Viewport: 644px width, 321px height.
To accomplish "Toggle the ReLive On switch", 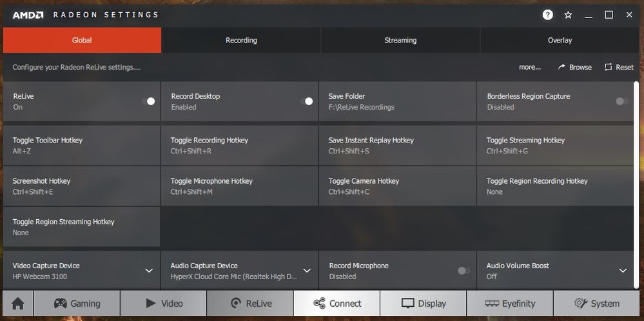I will tap(149, 101).
